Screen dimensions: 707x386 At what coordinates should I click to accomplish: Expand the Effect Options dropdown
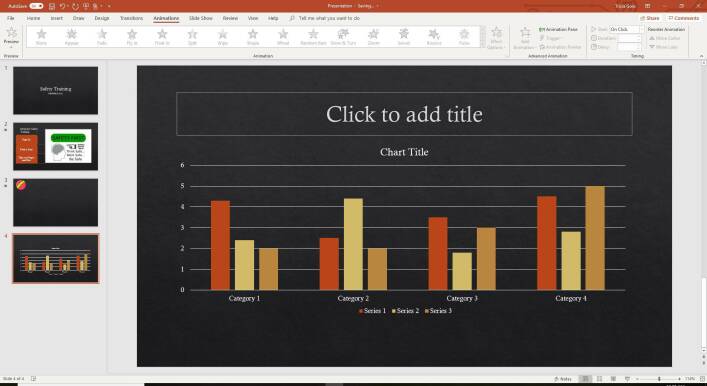coord(496,38)
